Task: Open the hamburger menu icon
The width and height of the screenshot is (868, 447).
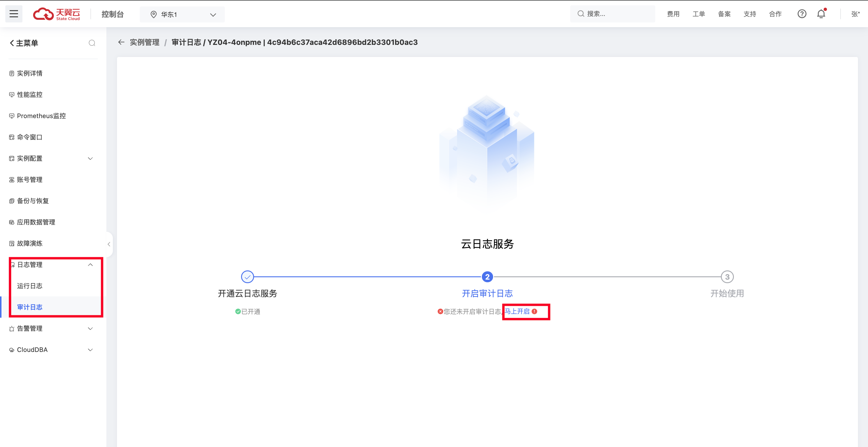Action: pyautogui.click(x=14, y=14)
